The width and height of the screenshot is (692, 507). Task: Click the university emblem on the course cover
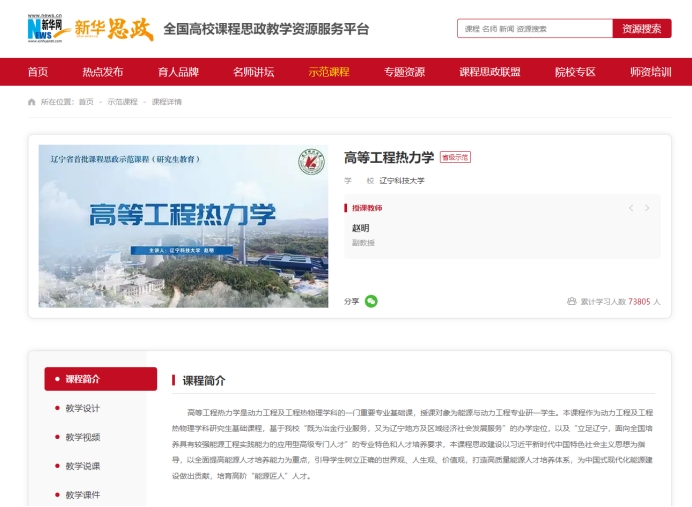pyautogui.click(x=312, y=162)
